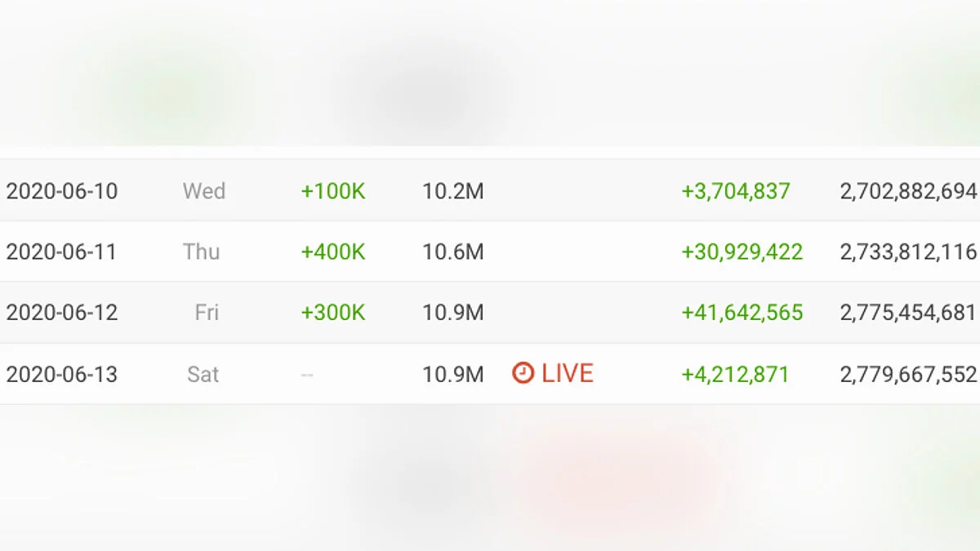Click the clock icon beside LIVE
Image resolution: width=980 pixels, height=551 pixels.
(x=523, y=373)
